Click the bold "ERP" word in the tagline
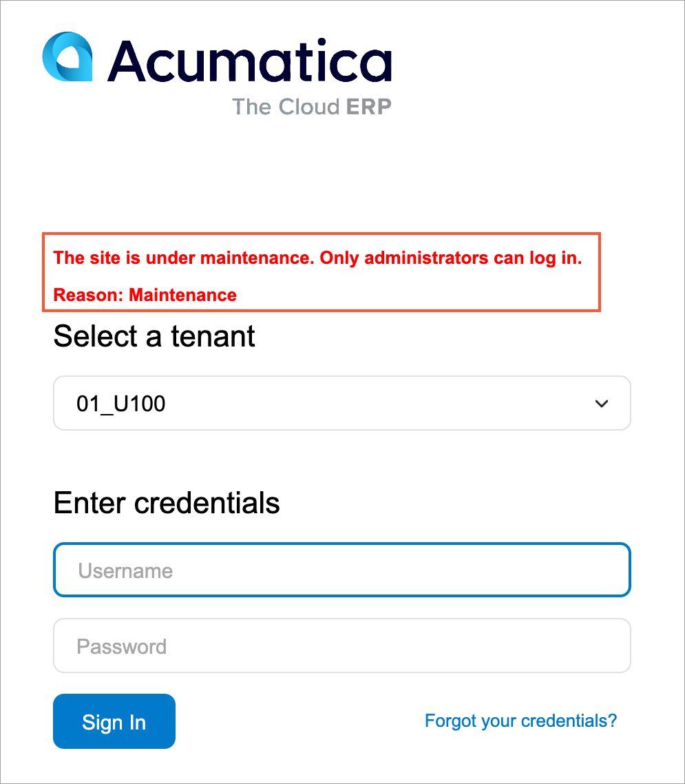 [x=368, y=107]
